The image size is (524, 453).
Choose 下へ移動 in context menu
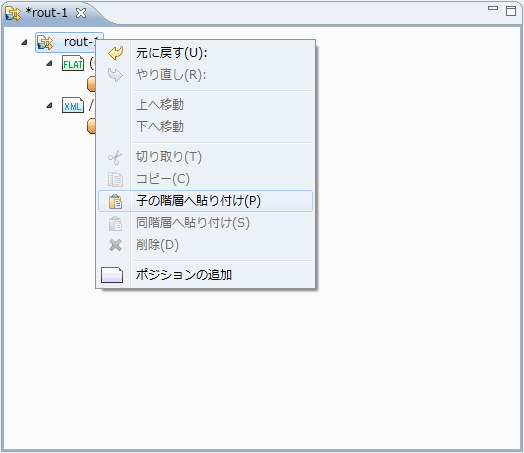click(x=206, y=127)
